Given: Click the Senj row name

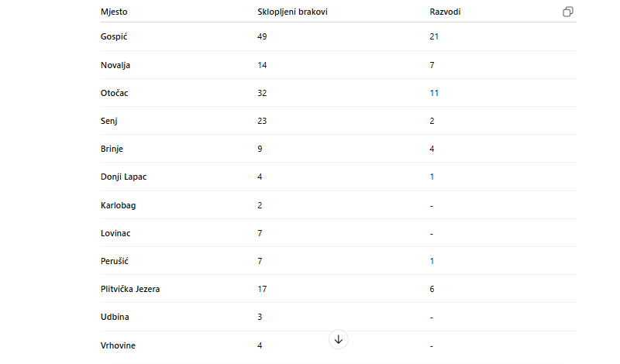Looking at the screenshot, I should (x=108, y=121).
